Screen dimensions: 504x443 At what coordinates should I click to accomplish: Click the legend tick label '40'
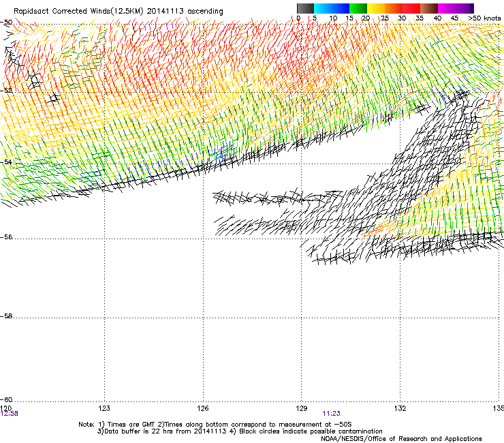[x=437, y=18]
